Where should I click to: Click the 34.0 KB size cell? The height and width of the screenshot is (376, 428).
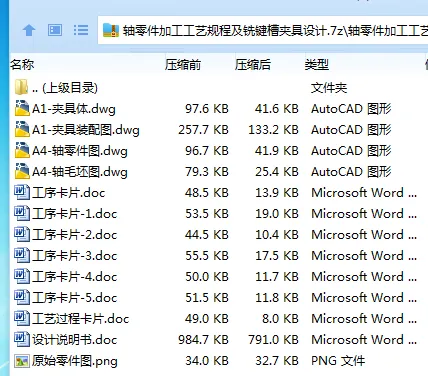[207, 361]
